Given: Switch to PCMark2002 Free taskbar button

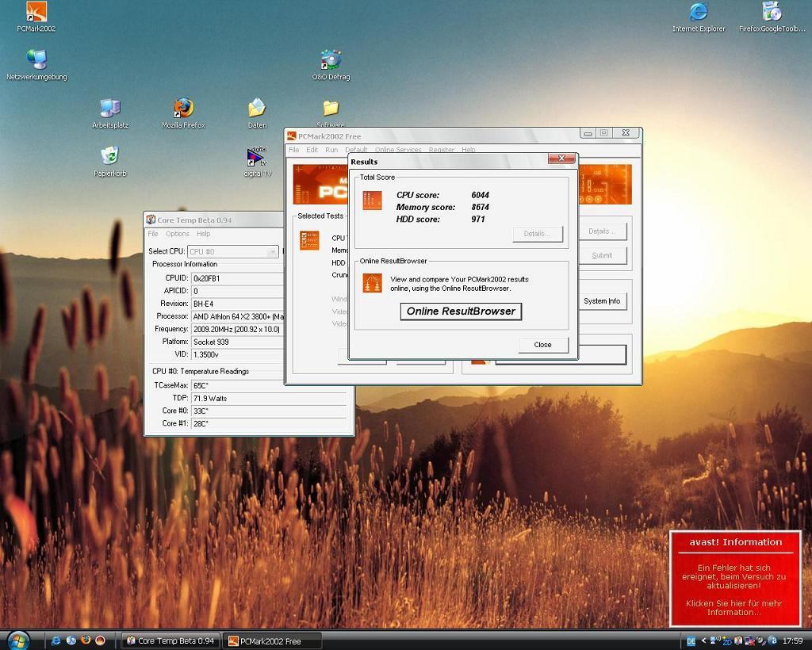Looking at the screenshot, I should [273, 640].
